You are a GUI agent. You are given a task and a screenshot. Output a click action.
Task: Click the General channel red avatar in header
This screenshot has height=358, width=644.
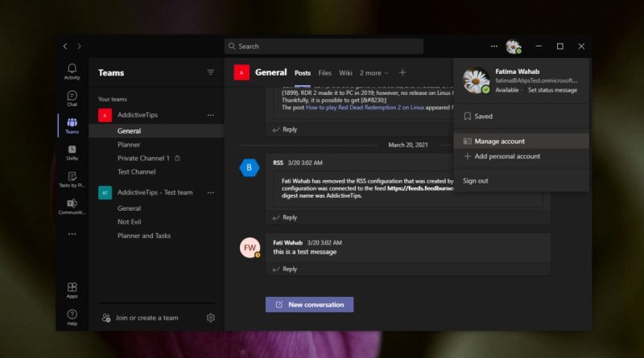[242, 72]
